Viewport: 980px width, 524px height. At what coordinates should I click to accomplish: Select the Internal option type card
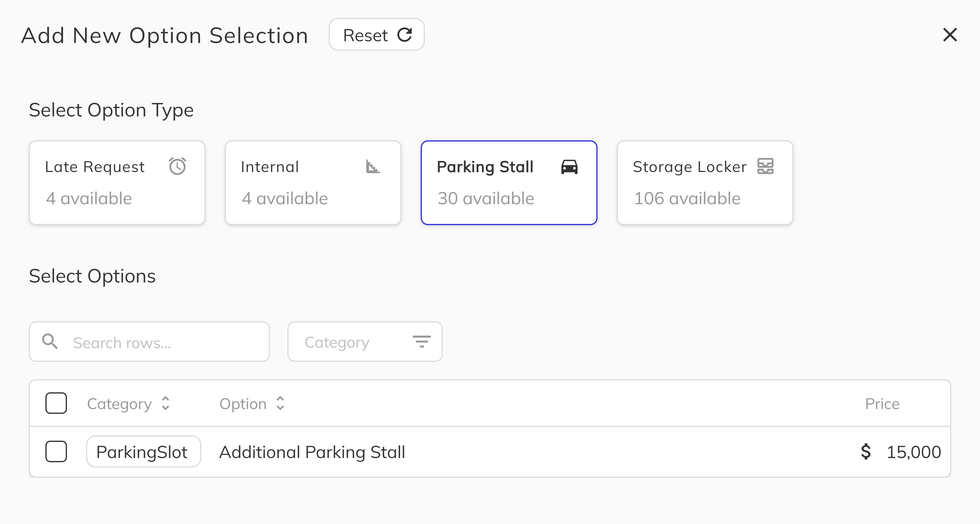[x=313, y=183]
